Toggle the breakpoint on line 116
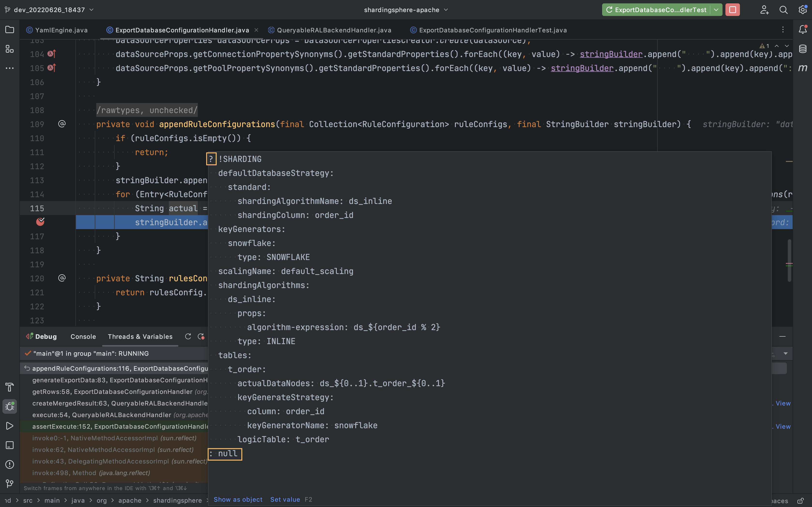812x507 pixels. coord(41,222)
